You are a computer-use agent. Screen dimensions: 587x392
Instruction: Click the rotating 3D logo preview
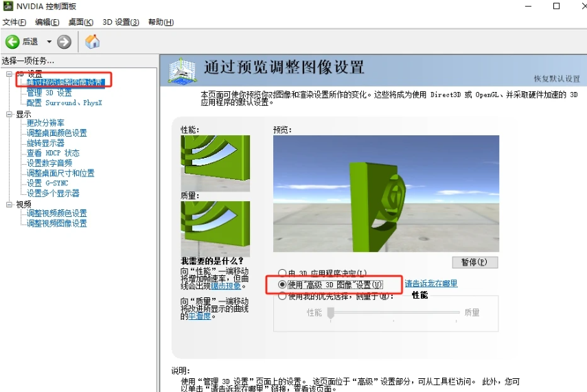pyautogui.click(x=386, y=193)
